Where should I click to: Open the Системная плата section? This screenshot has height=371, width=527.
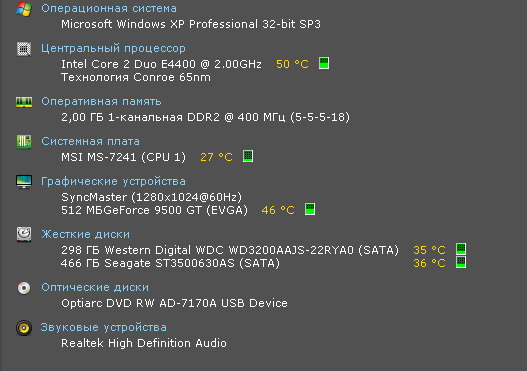pyautogui.click(x=90, y=141)
